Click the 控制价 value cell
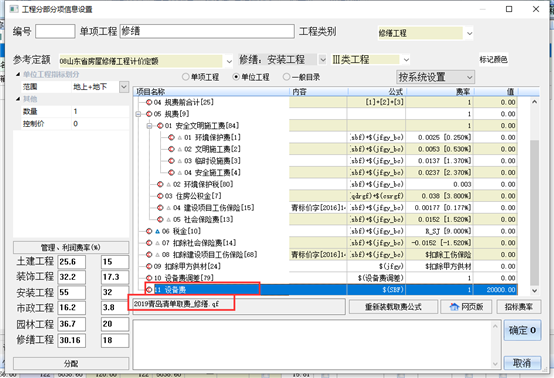 tap(100, 124)
